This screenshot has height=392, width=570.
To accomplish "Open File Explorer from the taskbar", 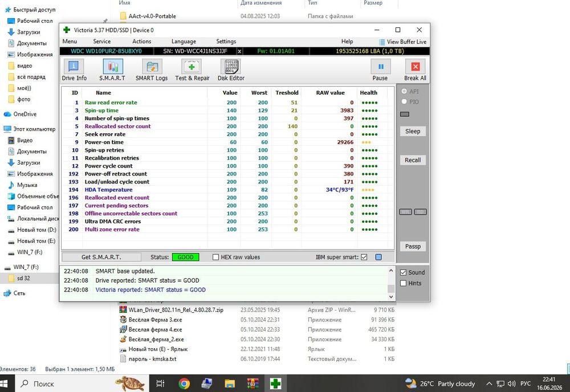I will click(x=230, y=383).
